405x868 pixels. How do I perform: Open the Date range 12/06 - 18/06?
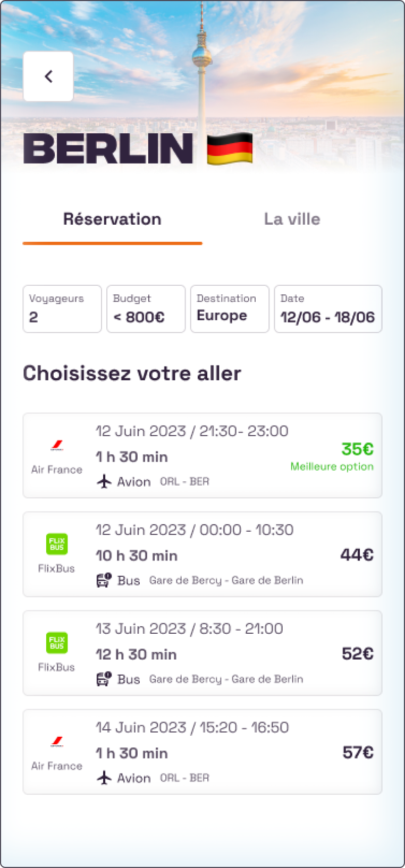(328, 309)
